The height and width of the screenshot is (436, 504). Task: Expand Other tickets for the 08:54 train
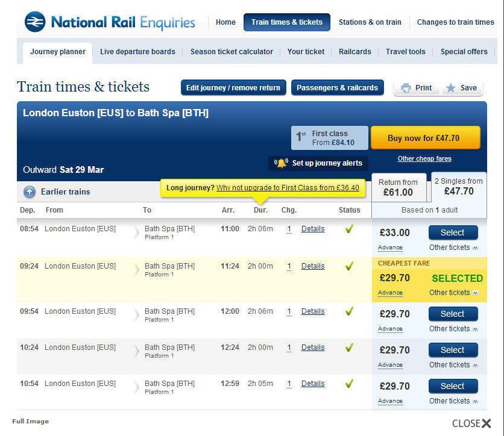453,248
